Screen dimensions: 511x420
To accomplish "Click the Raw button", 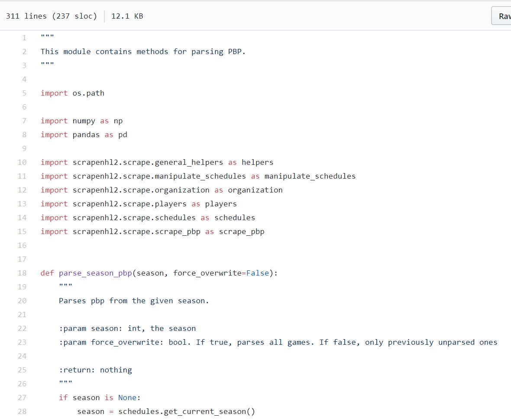I will pos(505,16).
